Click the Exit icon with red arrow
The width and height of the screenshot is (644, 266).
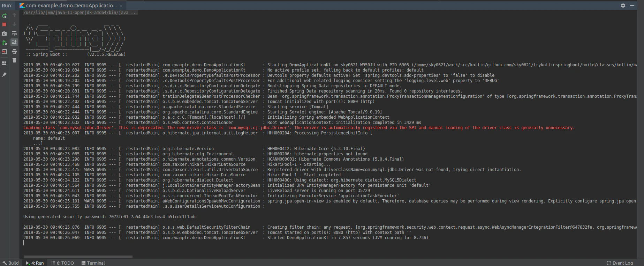point(4,52)
